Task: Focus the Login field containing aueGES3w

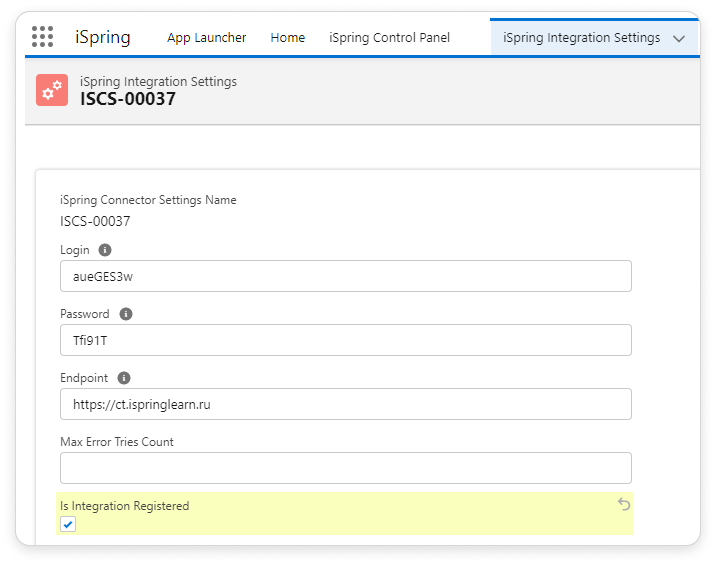Action: click(x=345, y=276)
